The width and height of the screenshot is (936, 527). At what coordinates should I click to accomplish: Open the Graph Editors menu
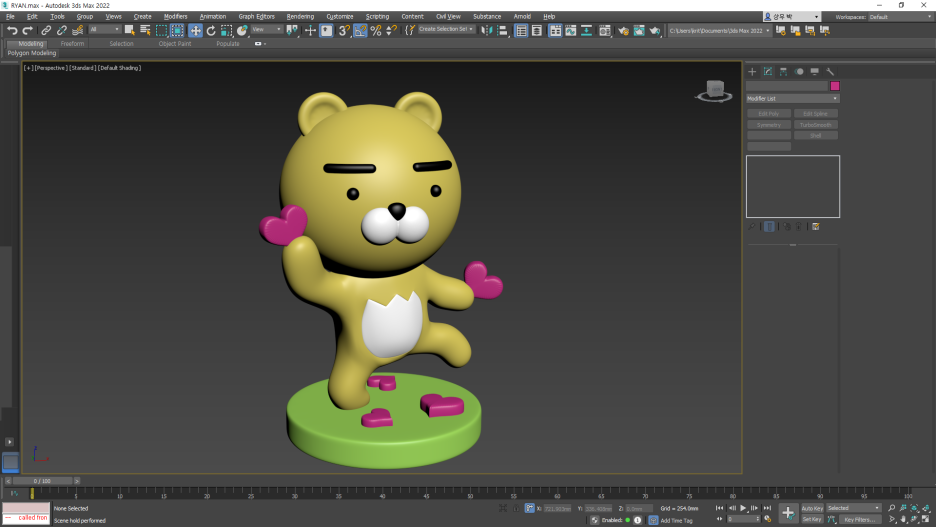[257, 17]
